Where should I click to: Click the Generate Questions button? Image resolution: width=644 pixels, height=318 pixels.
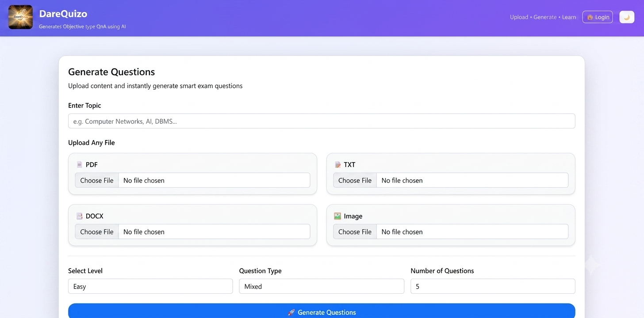(322, 312)
